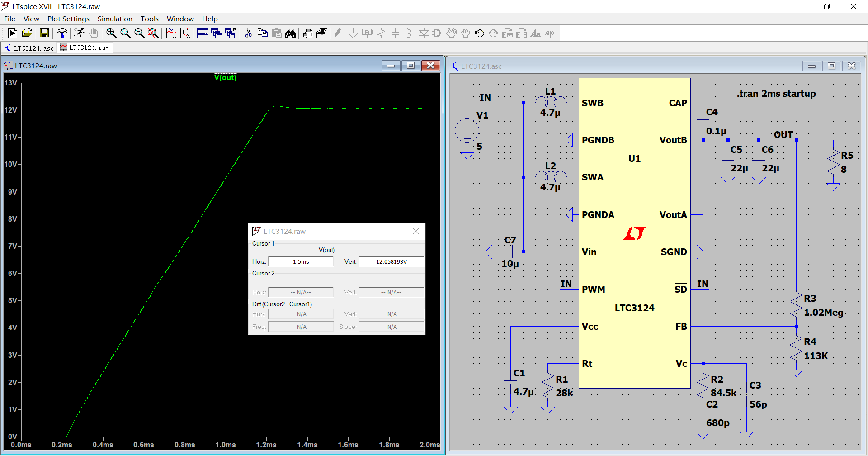This screenshot has height=456, width=868.
Task: Click the print setup icon
Action: point(322,33)
